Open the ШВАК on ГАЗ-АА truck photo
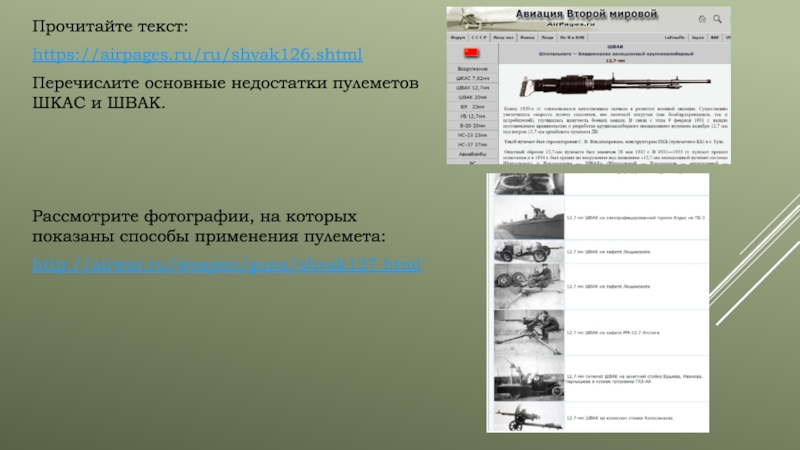 [x=529, y=379]
